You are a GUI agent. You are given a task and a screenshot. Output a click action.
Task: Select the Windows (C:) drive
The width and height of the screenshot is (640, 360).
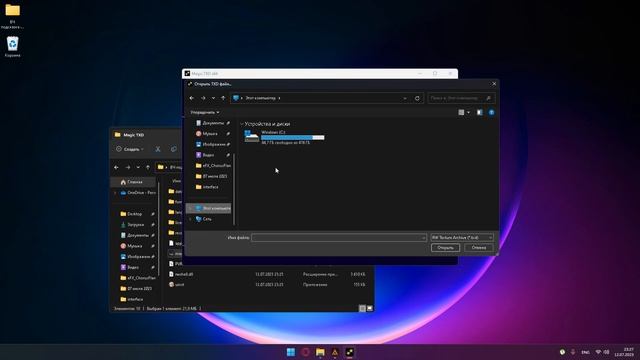284,137
